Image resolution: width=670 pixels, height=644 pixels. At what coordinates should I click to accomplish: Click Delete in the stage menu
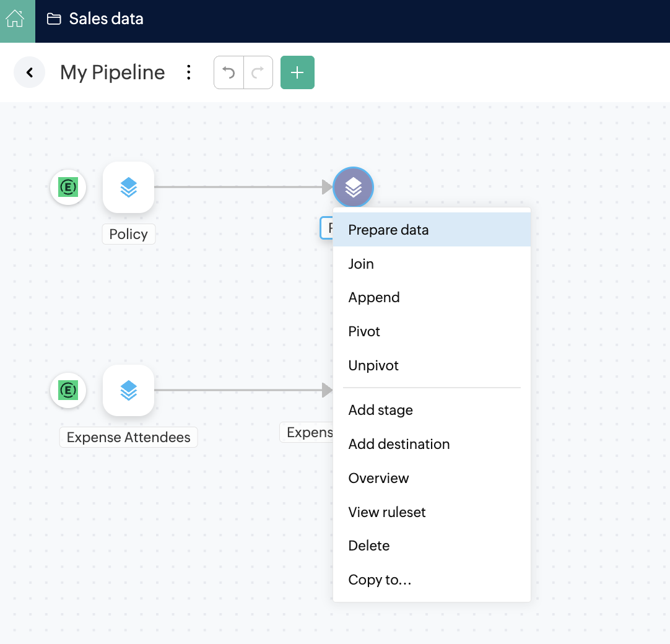tap(369, 546)
